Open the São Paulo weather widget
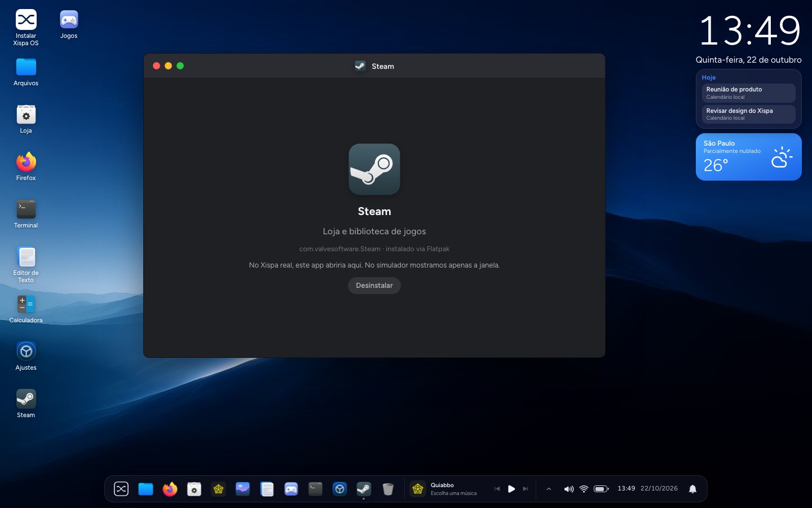This screenshot has width=812, height=508. click(748, 157)
